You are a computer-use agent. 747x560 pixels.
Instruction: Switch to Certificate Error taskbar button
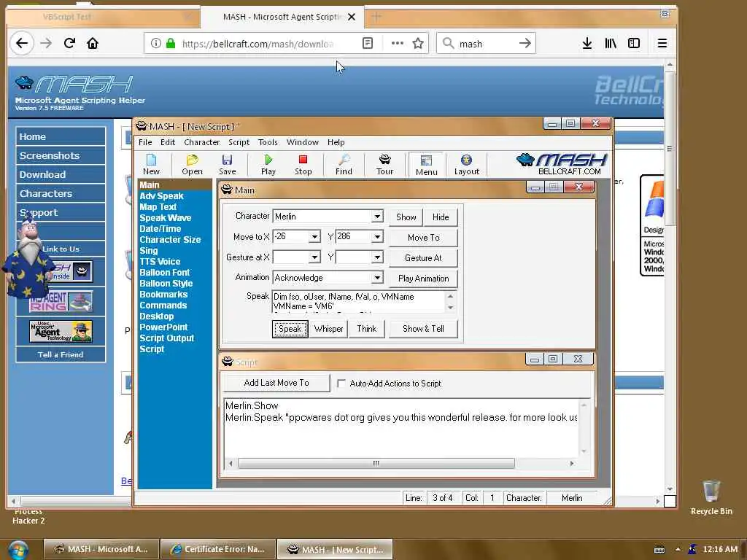click(218, 550)
